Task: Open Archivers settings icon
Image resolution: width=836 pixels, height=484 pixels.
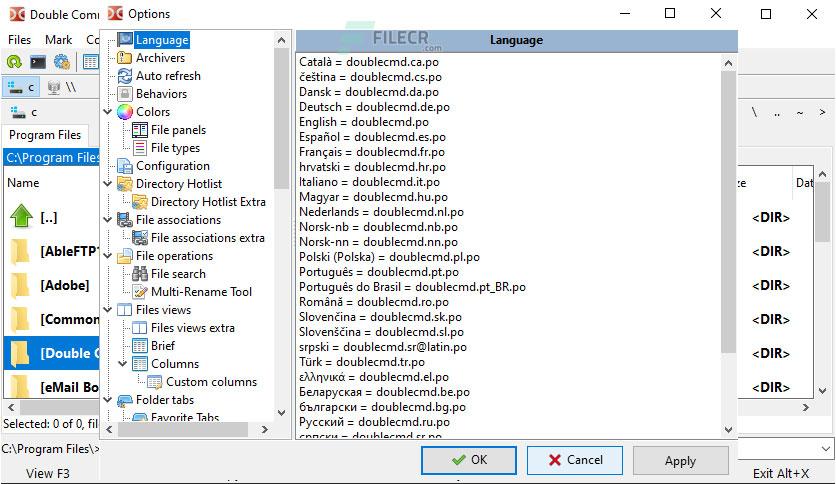Action: point(125,58)
